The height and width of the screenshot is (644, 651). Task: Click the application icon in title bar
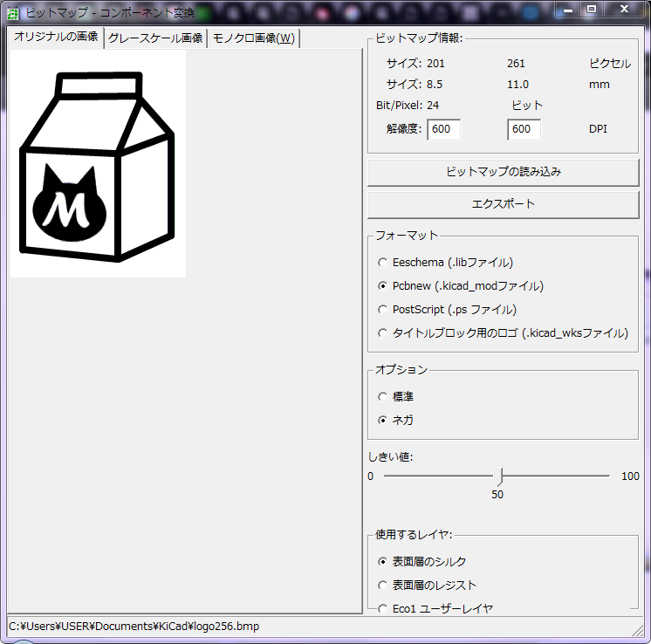pos(13,13)
